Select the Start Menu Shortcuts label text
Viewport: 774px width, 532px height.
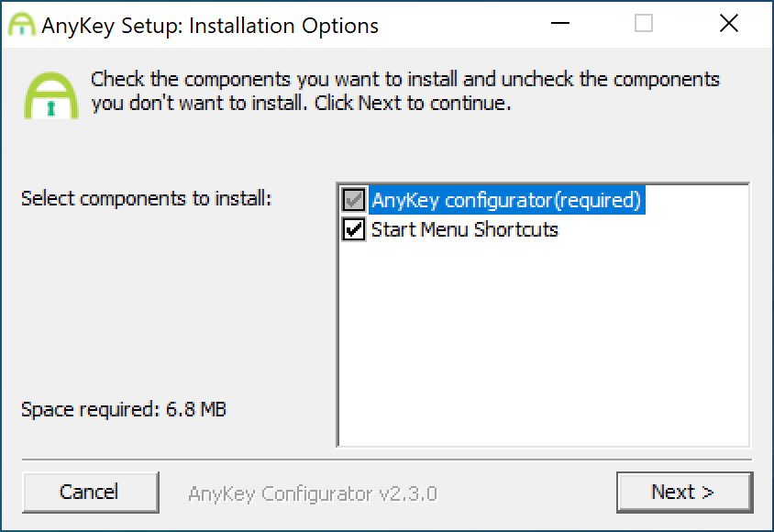[x=464, y=229]
